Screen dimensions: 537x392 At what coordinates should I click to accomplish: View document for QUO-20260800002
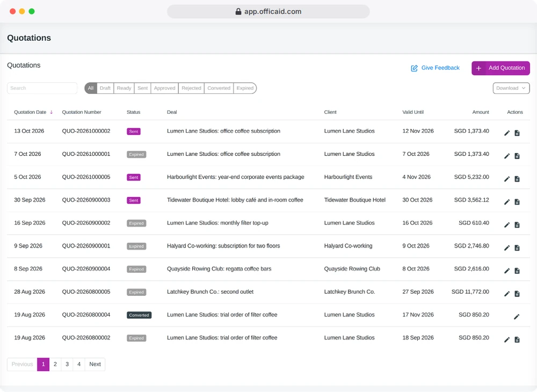click(x=517, y=339)
